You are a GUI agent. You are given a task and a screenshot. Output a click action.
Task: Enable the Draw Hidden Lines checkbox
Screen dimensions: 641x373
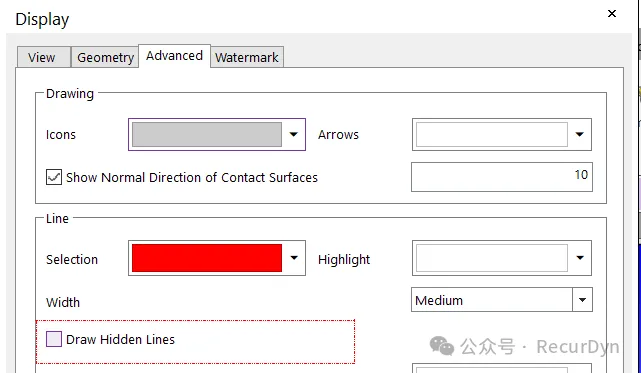point(54,339)
